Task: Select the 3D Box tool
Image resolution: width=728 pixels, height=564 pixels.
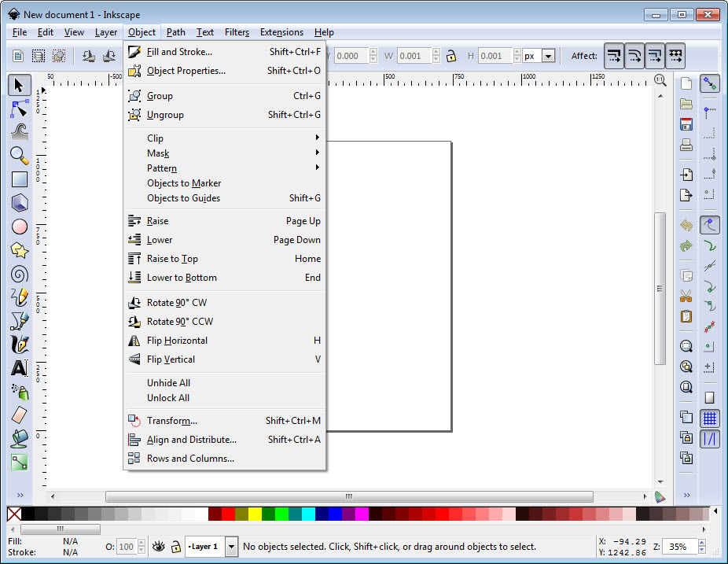Action: point(19,203)
